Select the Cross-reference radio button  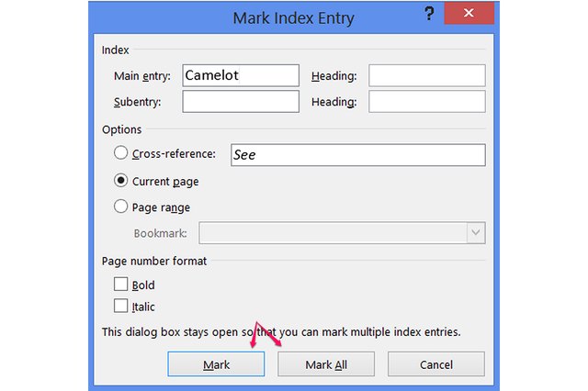tap(120, 152)
